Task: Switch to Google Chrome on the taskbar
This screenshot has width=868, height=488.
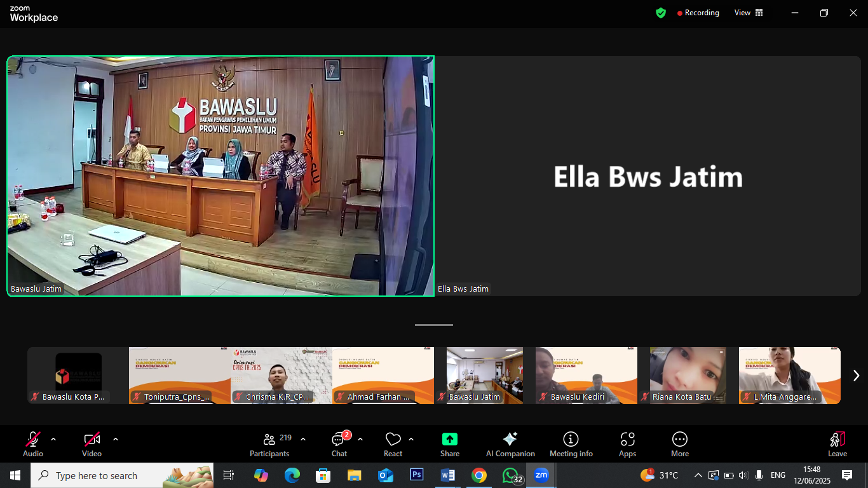Action: (479, 475)
